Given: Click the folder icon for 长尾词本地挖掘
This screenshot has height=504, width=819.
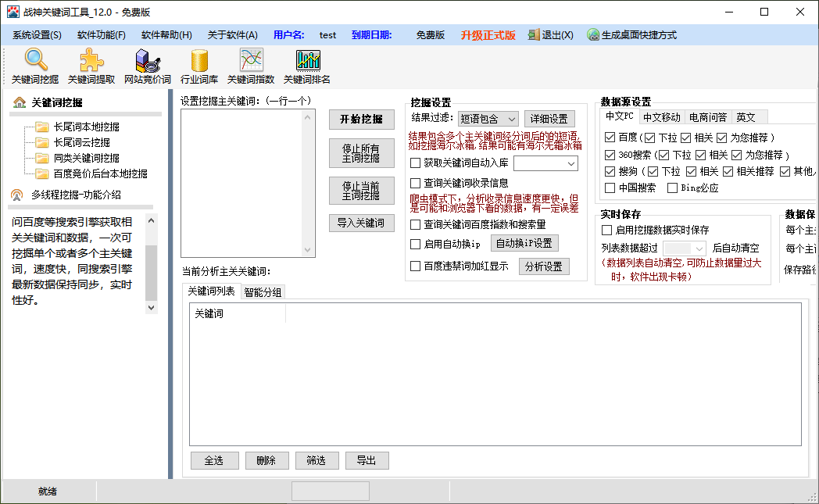Looking at the screenshot, I should click(42, 127).
